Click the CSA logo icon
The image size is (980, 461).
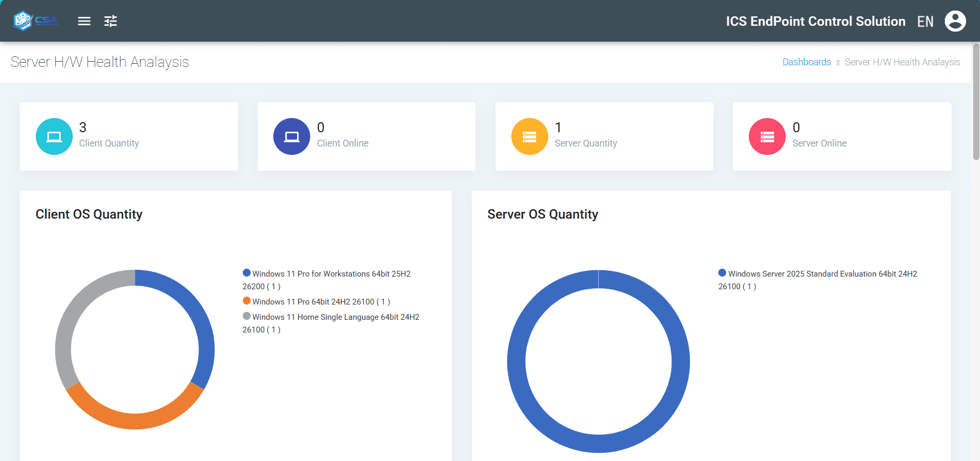(35, 21)
